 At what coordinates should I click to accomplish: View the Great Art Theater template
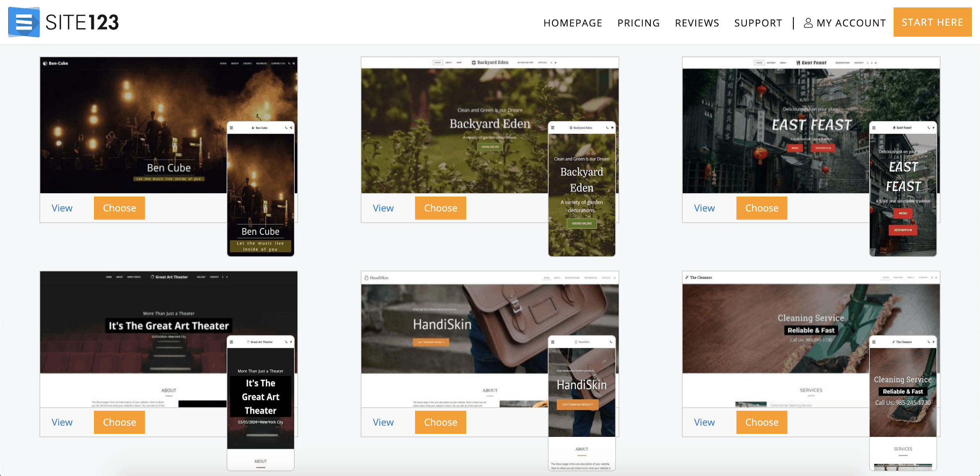tap(62, 422)
